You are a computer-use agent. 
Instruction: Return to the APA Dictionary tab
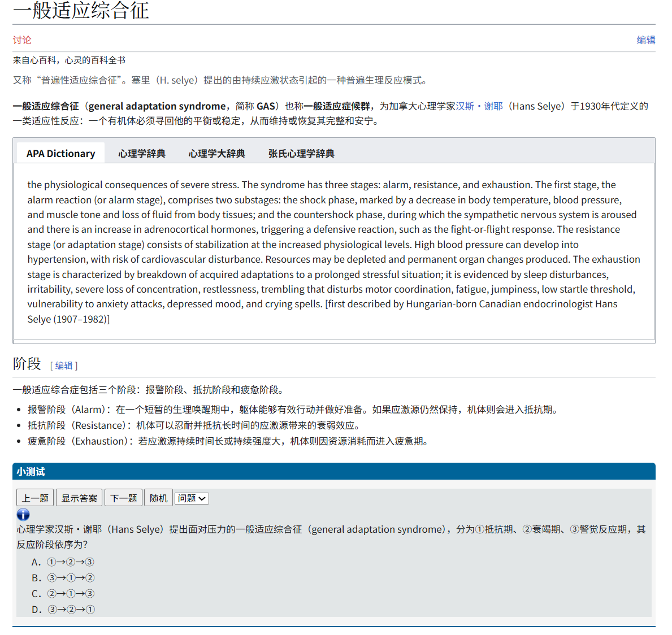tap(60, 153)
